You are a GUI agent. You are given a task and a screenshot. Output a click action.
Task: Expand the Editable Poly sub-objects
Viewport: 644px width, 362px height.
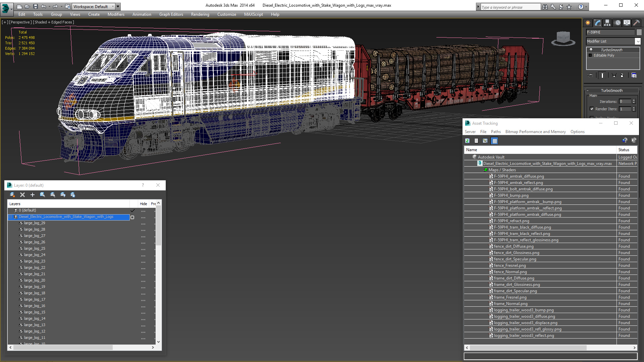pos(590,55)
